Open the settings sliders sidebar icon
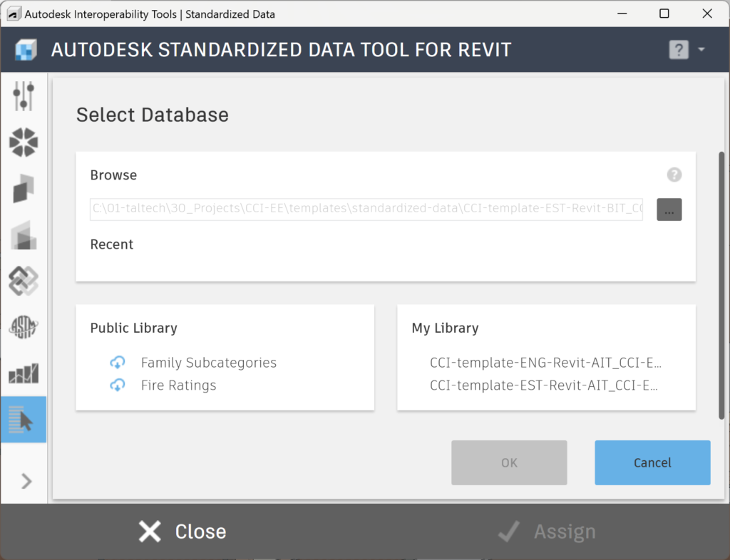 click(x=24, y=96)
